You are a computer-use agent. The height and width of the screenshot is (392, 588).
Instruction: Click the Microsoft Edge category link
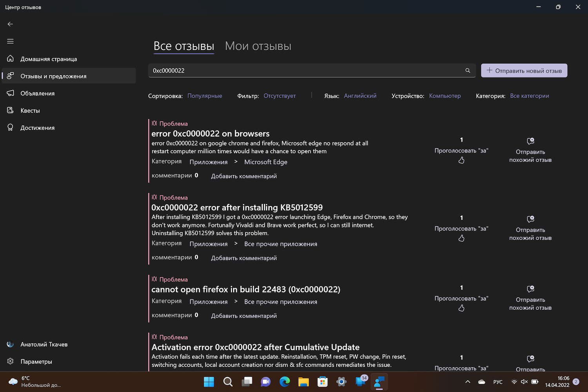click(266, 162)
